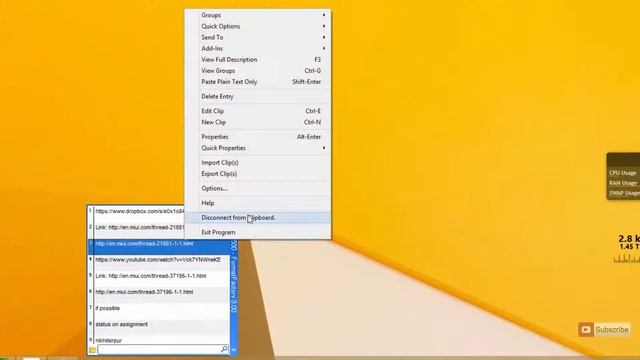Screen dimensions: 640x360
Task: Select the 'if possible' clip
Action: 159,309
